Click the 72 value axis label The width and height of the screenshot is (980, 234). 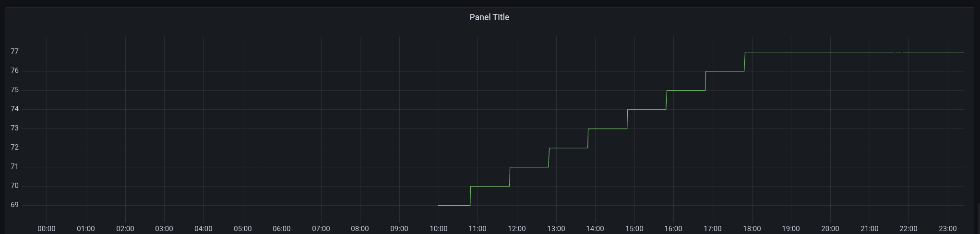[x=15, y=147]
